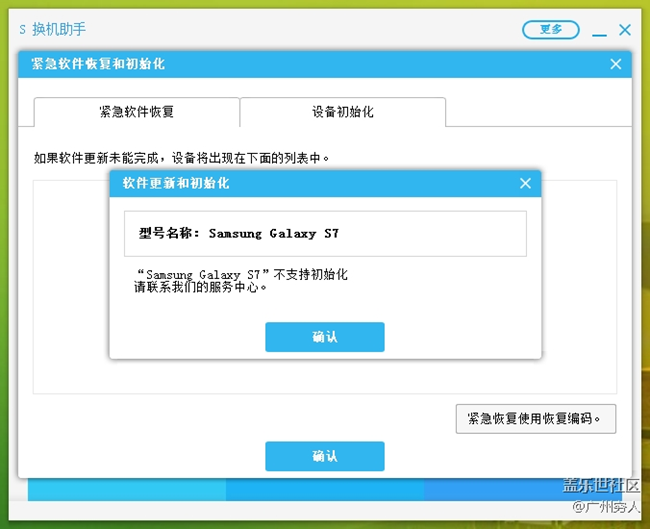Click the 型号名称: Samsung Galaxy S7 field

(325, 234)
